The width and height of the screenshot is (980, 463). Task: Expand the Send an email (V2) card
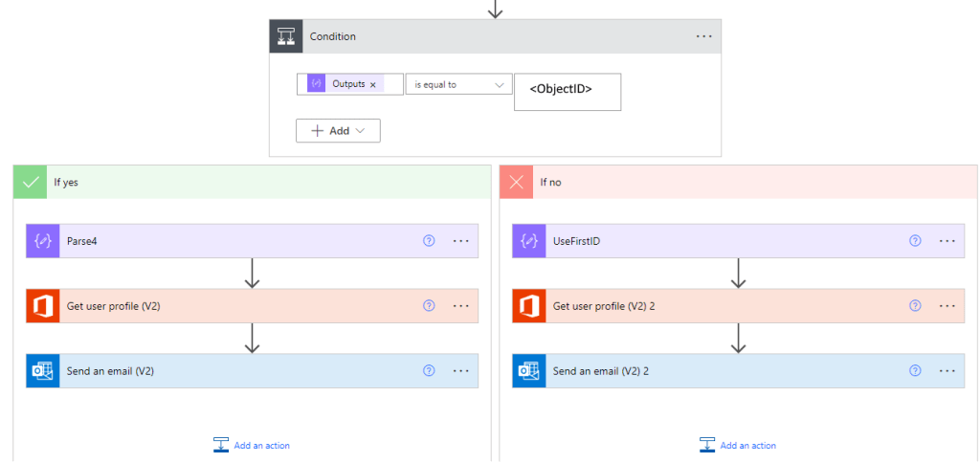click(252, 370)
